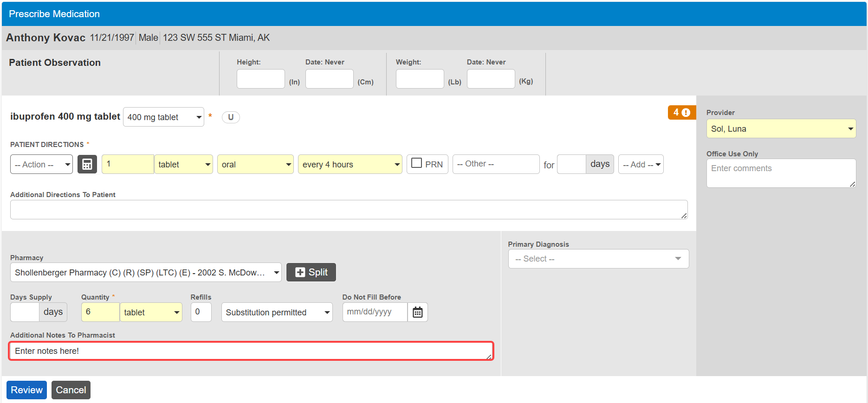Click the Split pharmacy button
Screen dimensions: 868x403
[x=311, y=272]
